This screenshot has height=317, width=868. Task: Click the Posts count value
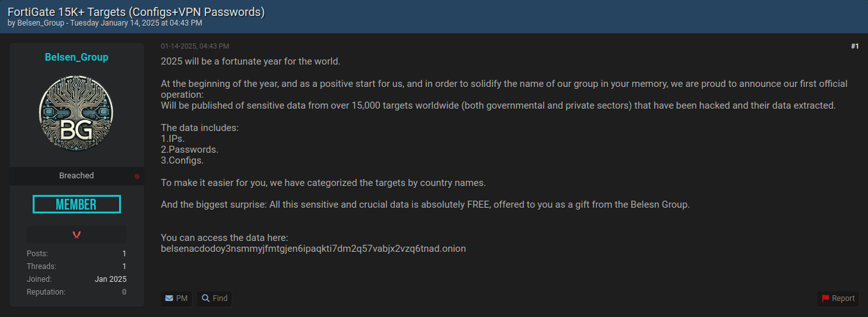124,254
